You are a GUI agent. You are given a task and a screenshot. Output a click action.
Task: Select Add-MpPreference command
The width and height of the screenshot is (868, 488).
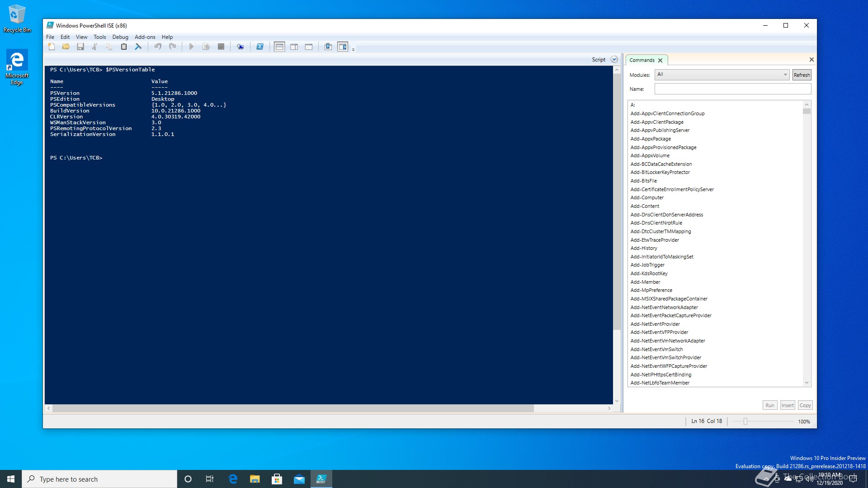pos(651,290)
